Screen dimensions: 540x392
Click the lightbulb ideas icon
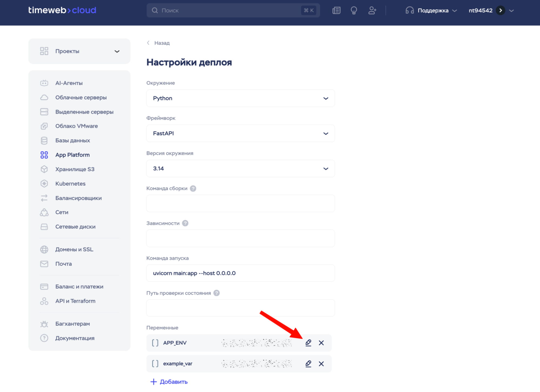[354, 11]
